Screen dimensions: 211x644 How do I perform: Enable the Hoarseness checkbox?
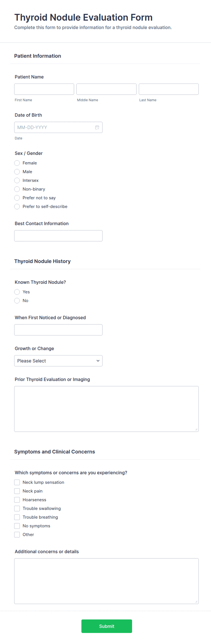point(17,499)
